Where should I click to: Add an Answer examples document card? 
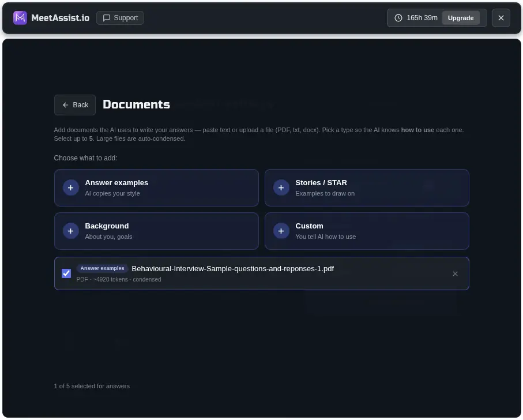pyautogui.click(x=156, y=188)
